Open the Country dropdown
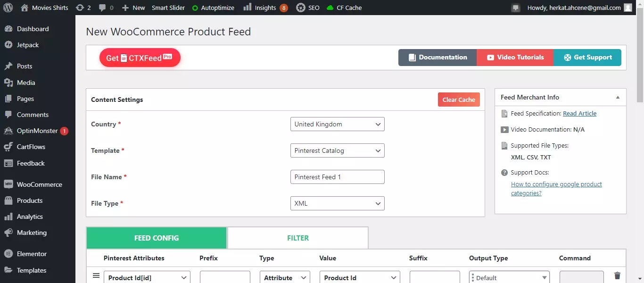The image size is (644, 283). pos(338,124)
